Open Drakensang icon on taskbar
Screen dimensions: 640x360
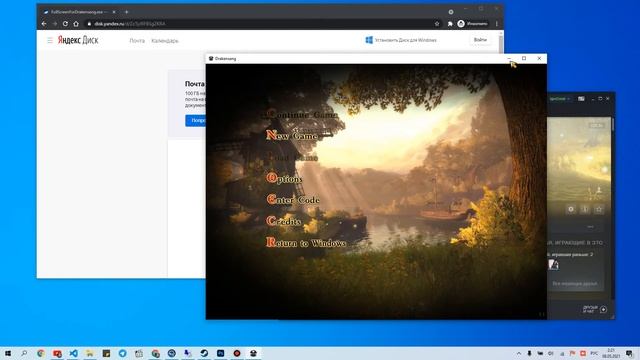[253, 353]
